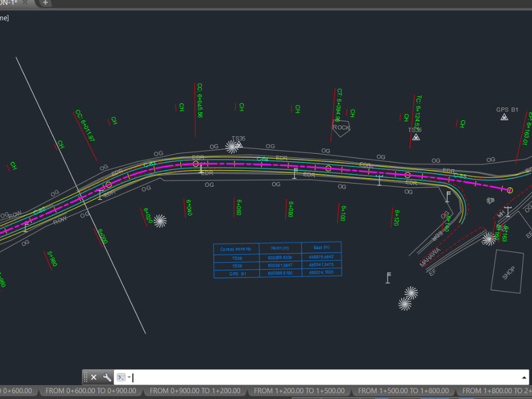Close the command line palette via its X icon

click(94, 377)
